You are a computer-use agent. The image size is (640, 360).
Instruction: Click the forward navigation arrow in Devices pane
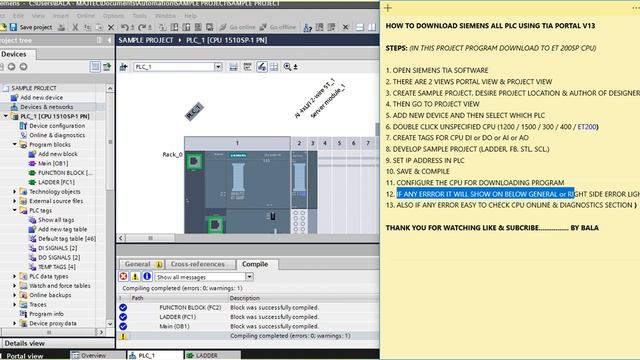(x=24, y=67)
